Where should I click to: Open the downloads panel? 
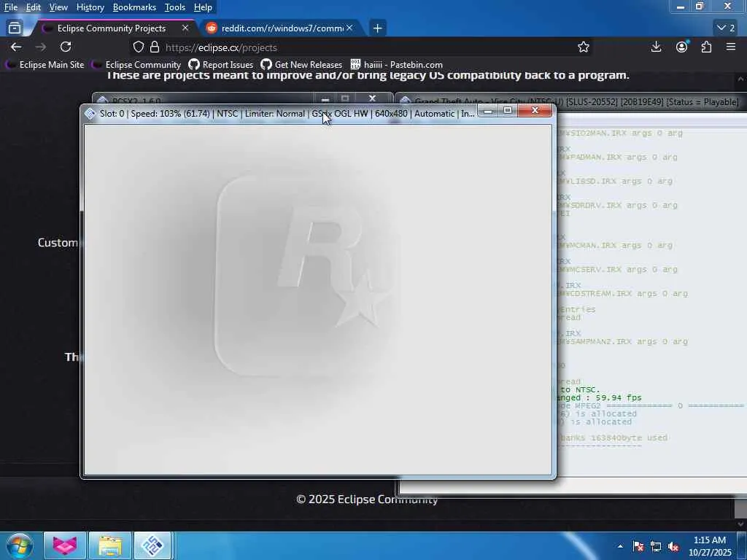[x=656, y=47]
